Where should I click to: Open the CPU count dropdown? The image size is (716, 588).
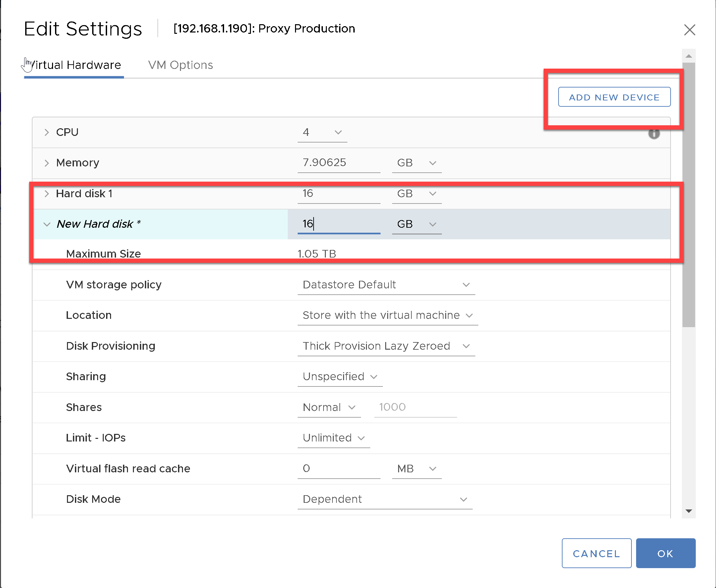click(322, 133)
